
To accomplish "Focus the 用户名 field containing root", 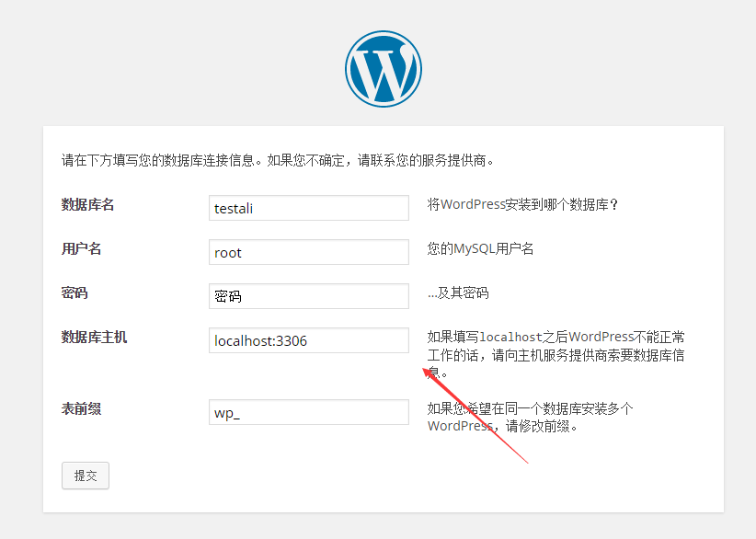I will pyautogui.click(x=308, y=252).
